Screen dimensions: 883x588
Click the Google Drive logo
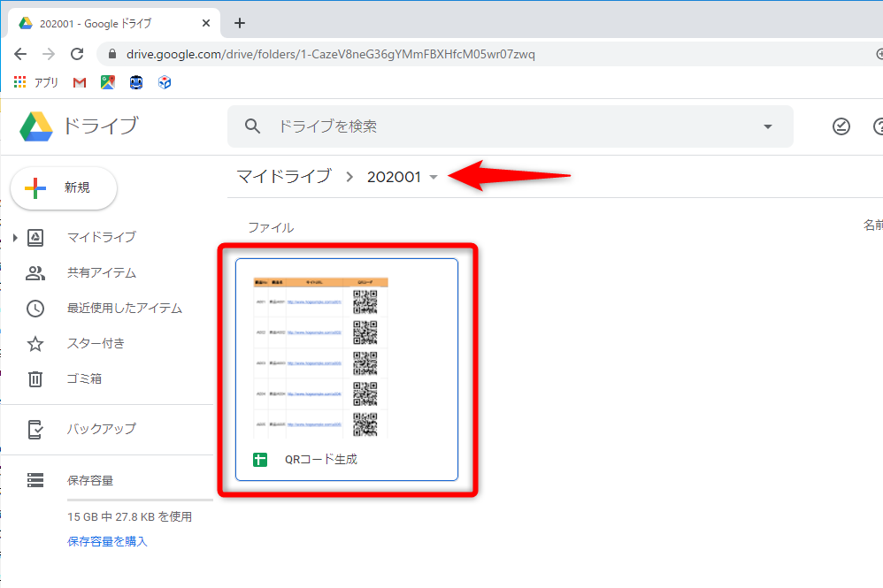(x=36, y=126)
